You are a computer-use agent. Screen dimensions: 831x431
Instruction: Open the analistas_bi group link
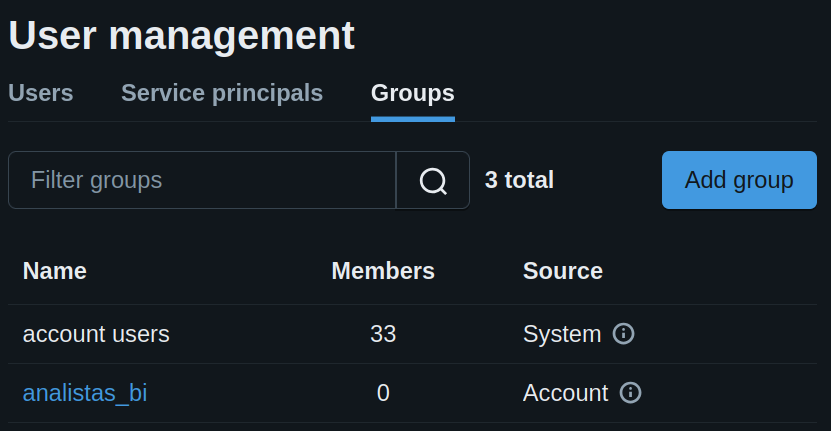[85, 393]
